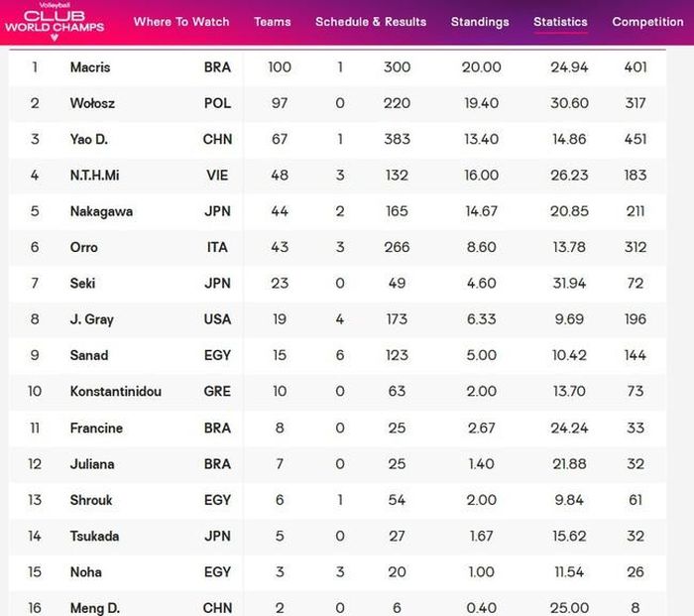Screen dimensions: 694x616
Task: Open the Standings page
Action: point(480,22)
